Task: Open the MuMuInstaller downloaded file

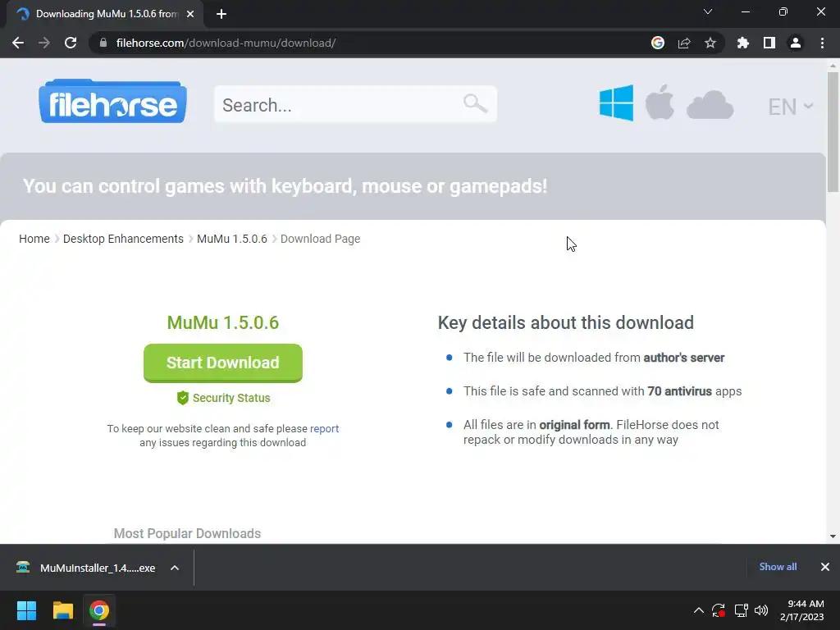Action: [x=98, y=568]
